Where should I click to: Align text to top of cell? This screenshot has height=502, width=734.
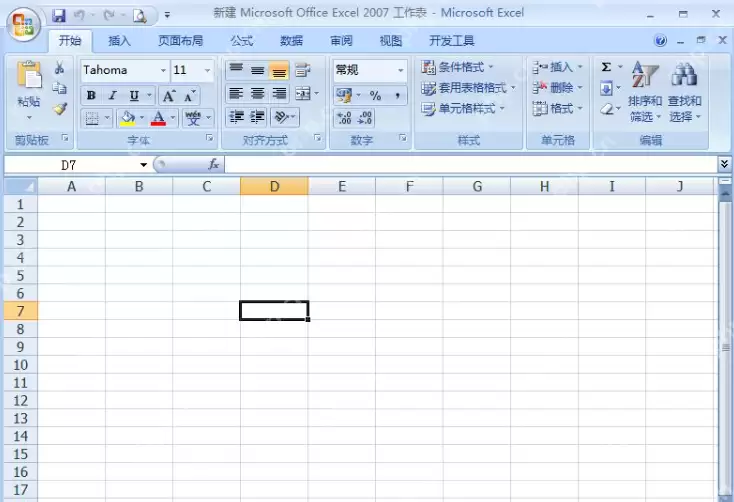pyautogui.click(x=236, y=70)
